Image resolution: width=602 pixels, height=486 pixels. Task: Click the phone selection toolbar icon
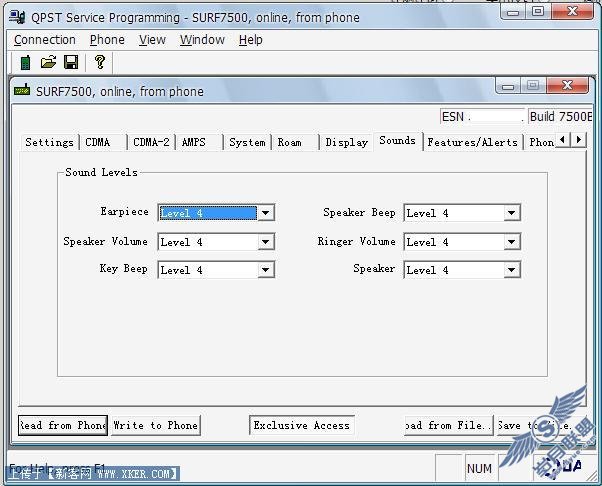point(25,62)
